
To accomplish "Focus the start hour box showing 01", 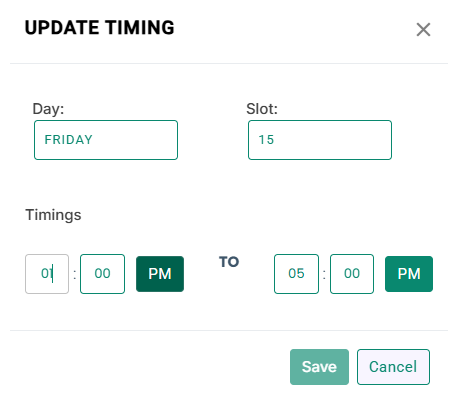I will coord(47,274).
